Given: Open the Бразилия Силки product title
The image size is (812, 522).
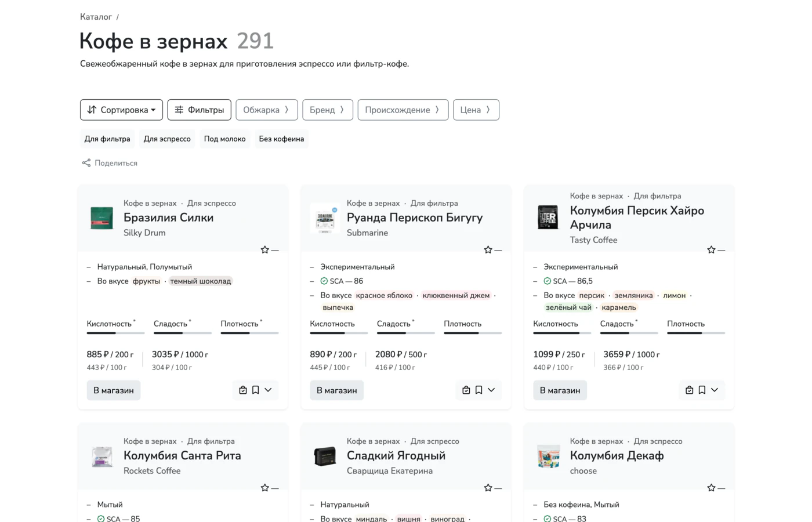Looking at the screenshot, I should (169, 217).
